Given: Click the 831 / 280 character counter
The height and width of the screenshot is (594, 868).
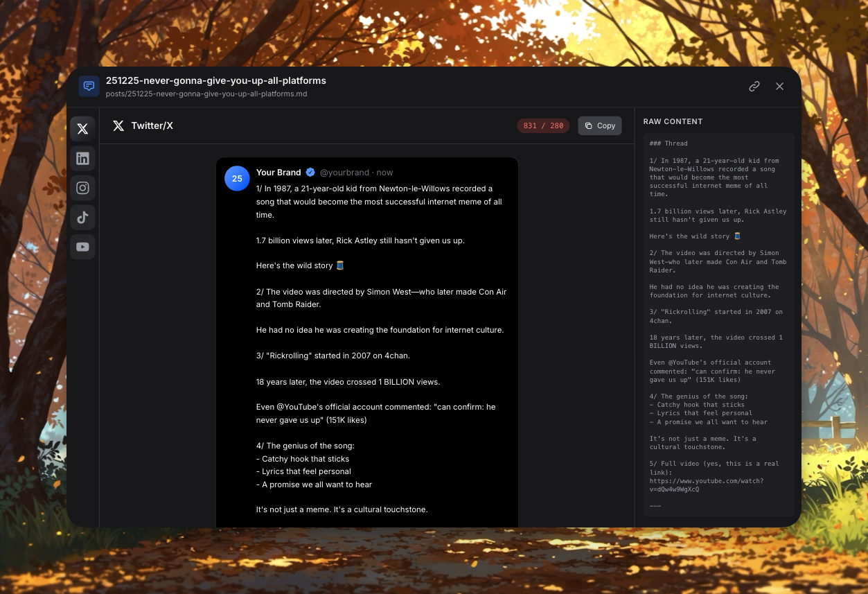Looking at the screenshot, I should [543, 125].
